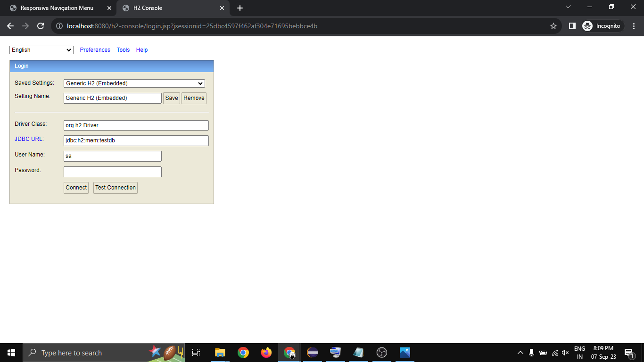Click the Saved Settings label
The image size is (644, 362).
coord(34,83)
